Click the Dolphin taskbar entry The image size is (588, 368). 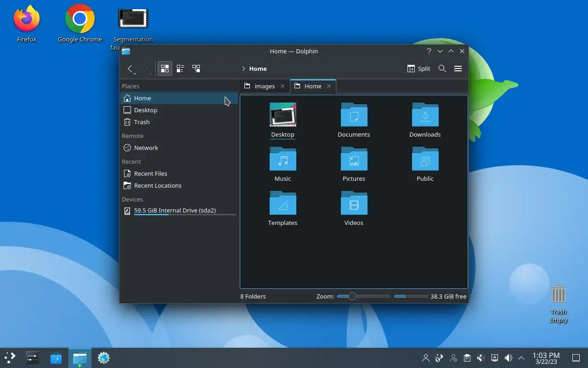tap(80, 357)
